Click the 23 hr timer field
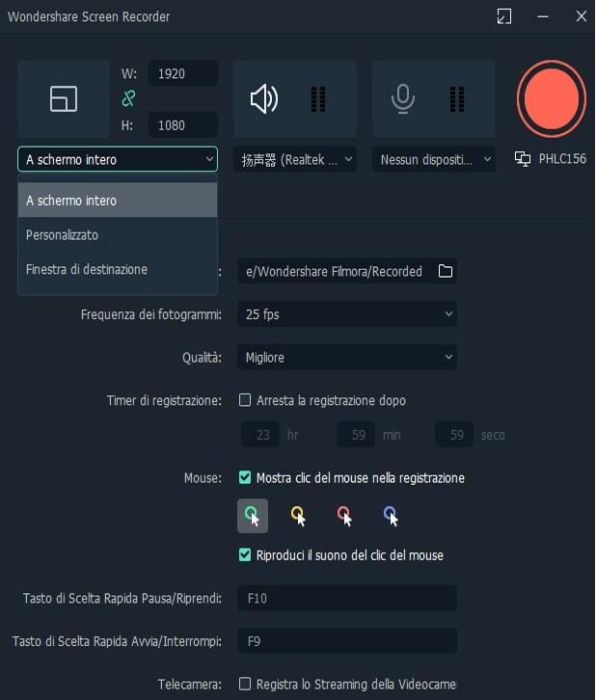 [x=260, y=435]
